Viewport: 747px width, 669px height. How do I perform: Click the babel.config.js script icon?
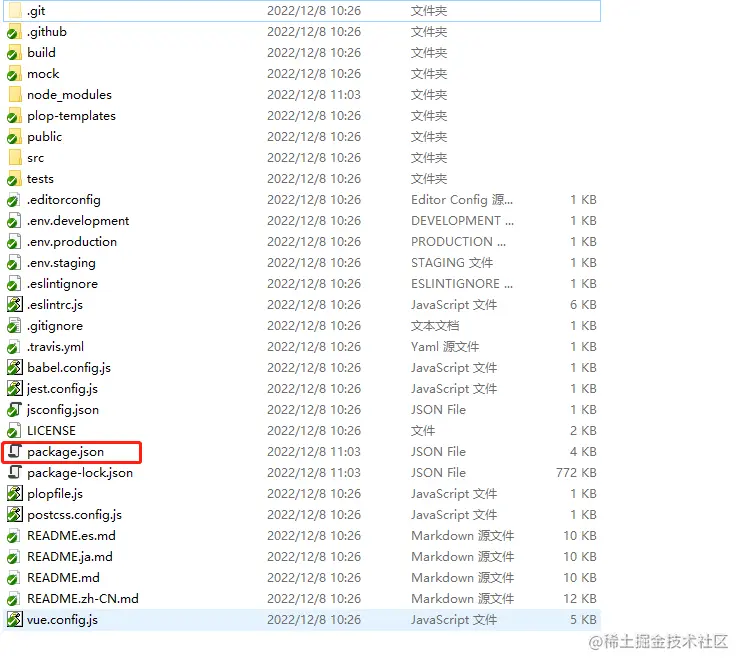click(14, 367)
